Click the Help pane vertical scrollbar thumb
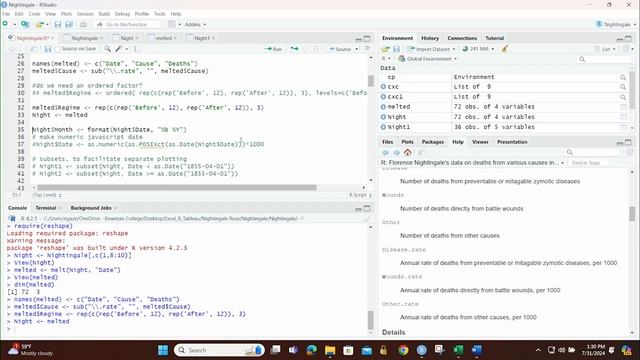This screenshot has height=360, width=640. coord(632,213)
